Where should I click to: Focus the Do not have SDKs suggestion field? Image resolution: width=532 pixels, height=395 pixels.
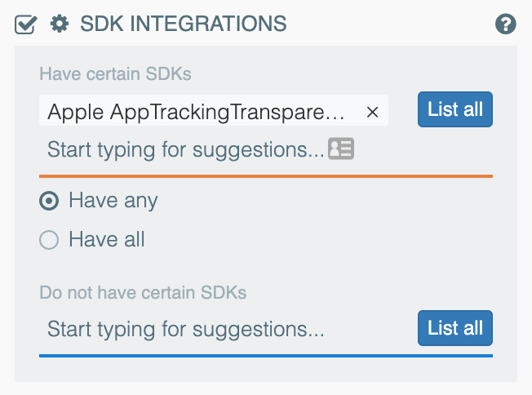click(186, 330)
